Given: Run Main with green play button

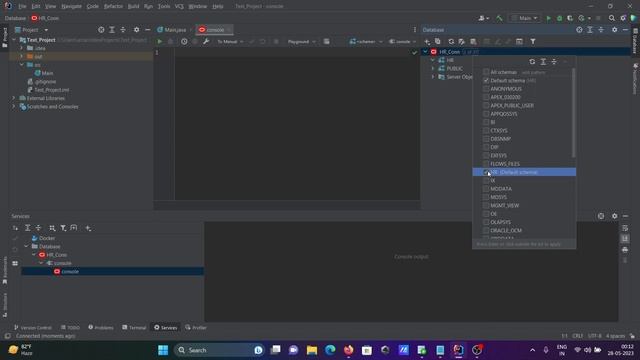Looking at the screenshot, I should pyautogui.click(x=549, y=18).
